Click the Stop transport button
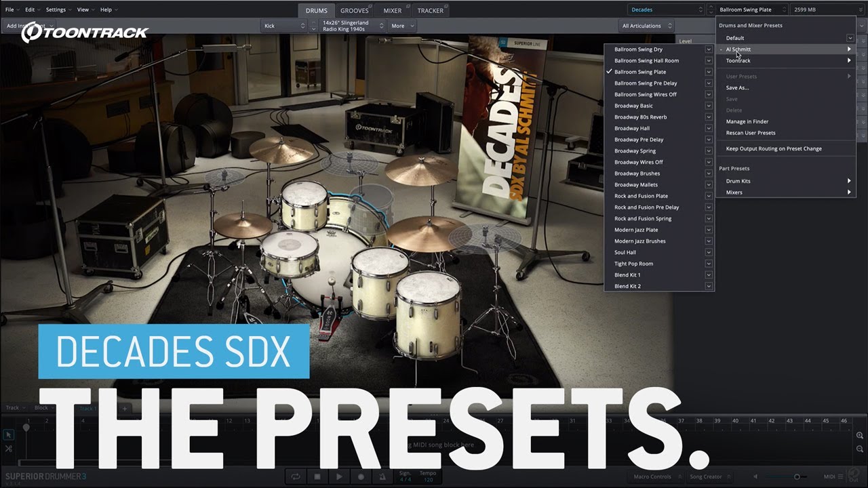Image resolution: width=868 pixels, height=488 pixels. click(317, 476)
